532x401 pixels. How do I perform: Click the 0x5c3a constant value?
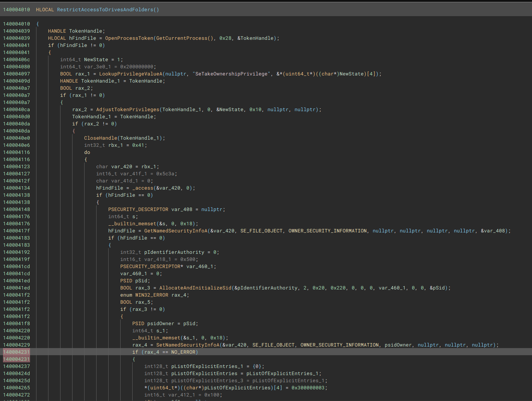[165, 174]
